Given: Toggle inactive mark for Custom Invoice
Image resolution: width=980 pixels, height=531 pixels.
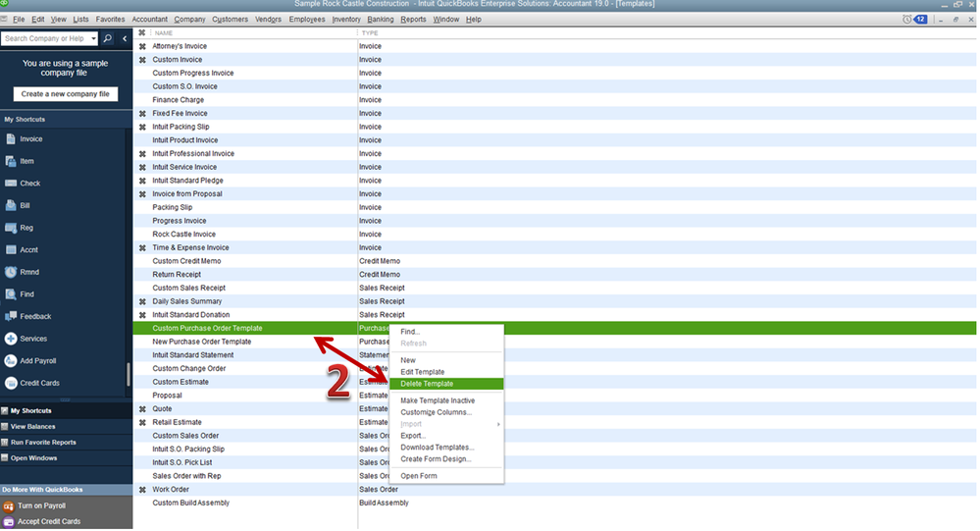Looking at the screenshot, I should tap(142, 60).
